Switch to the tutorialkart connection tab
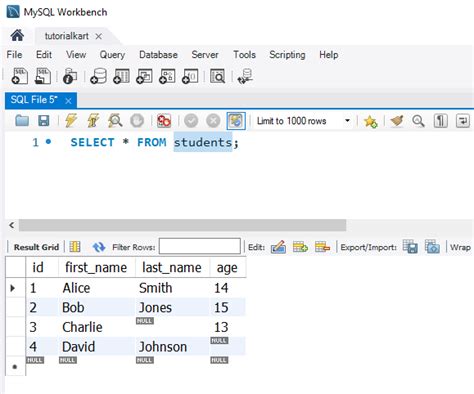Image resolution: width=474 pixels, height=394 pixels. coord(67,36)
